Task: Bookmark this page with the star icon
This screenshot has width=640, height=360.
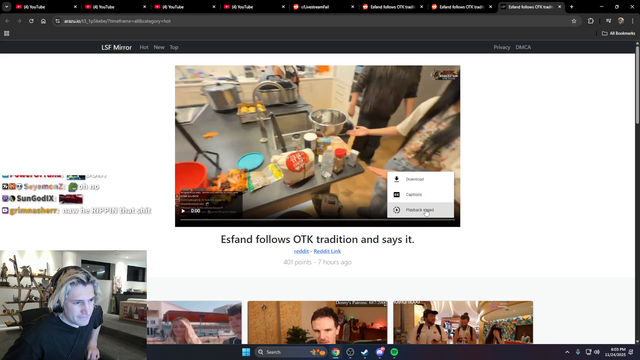Action: click(574, 21)
